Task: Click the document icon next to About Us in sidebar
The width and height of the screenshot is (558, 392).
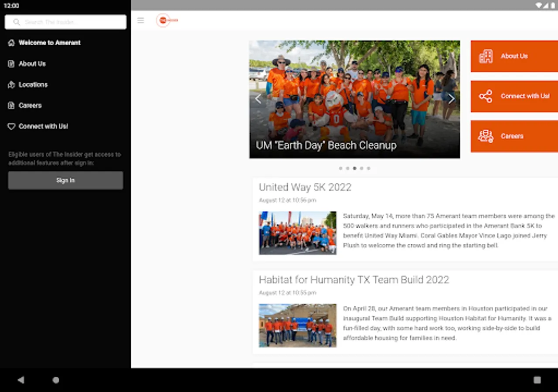Action: [11, 64]
